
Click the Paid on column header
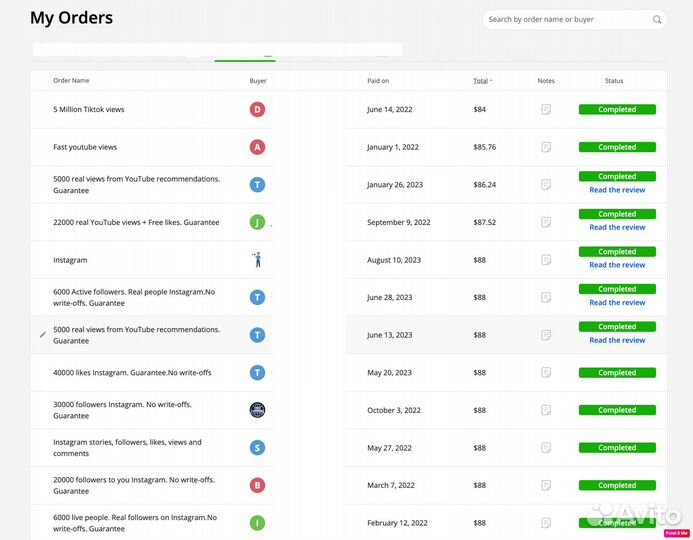[378, 81]
